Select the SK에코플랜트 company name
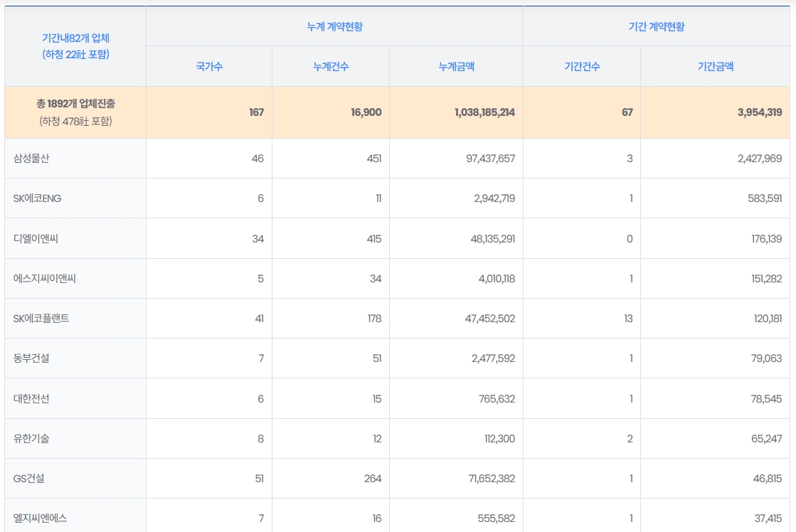The image size is (796, 532). (x=41, y=319)
